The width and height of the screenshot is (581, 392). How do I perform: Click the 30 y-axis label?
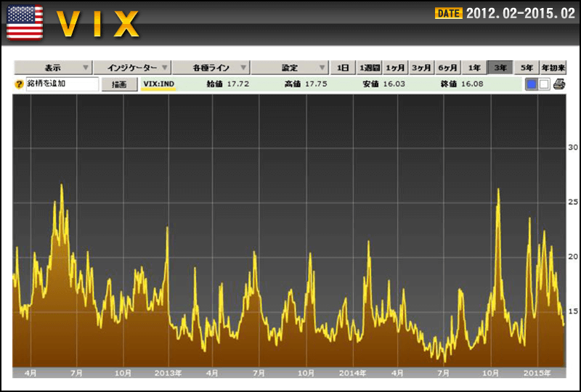coord(573,147)
